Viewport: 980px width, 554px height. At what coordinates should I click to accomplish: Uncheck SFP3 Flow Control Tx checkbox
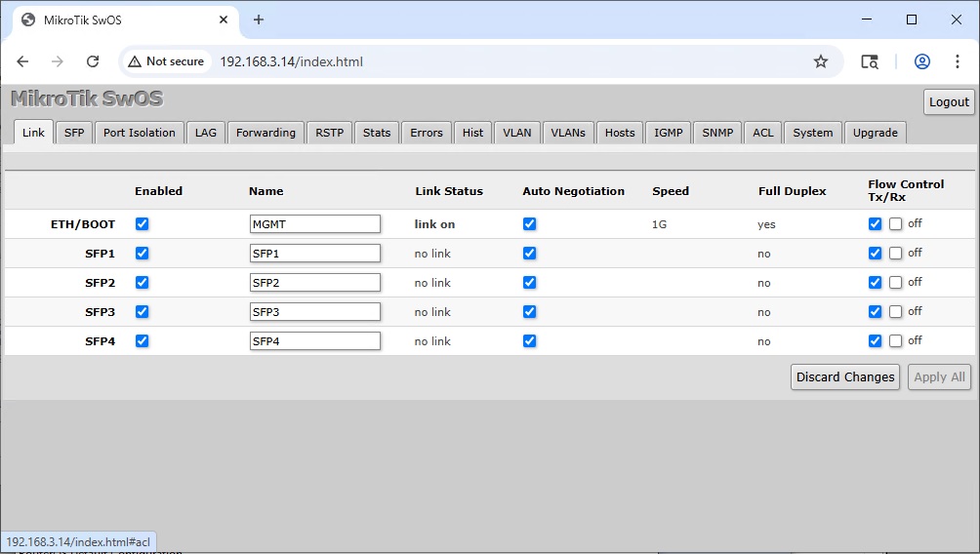(875, 312)
